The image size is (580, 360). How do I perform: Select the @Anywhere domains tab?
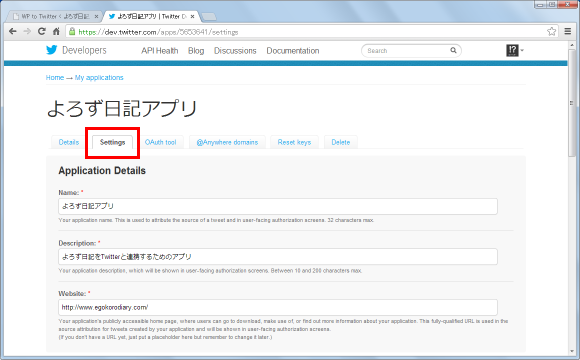pos(227,142)
